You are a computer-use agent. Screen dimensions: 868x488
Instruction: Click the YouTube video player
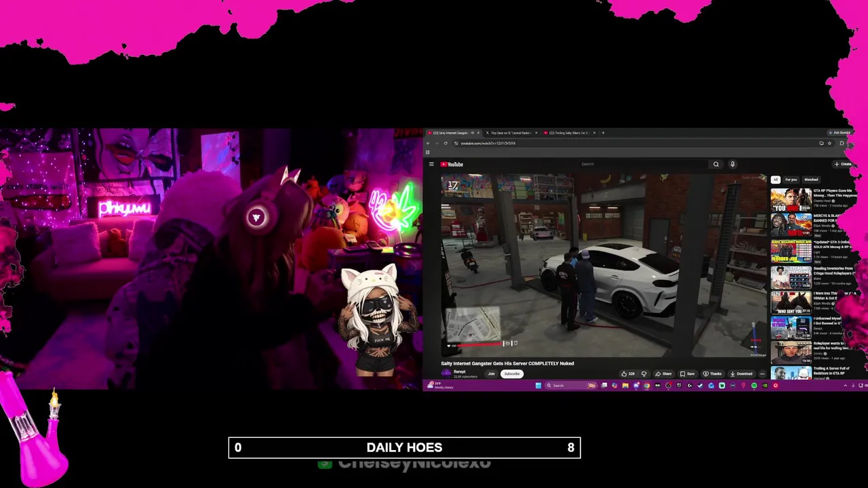click(x=604, y=265)
